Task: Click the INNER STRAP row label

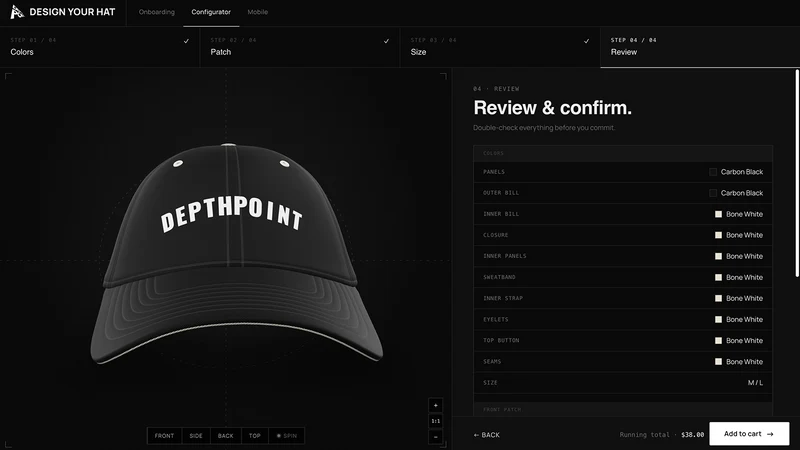Action: click(x=503, y=298)
